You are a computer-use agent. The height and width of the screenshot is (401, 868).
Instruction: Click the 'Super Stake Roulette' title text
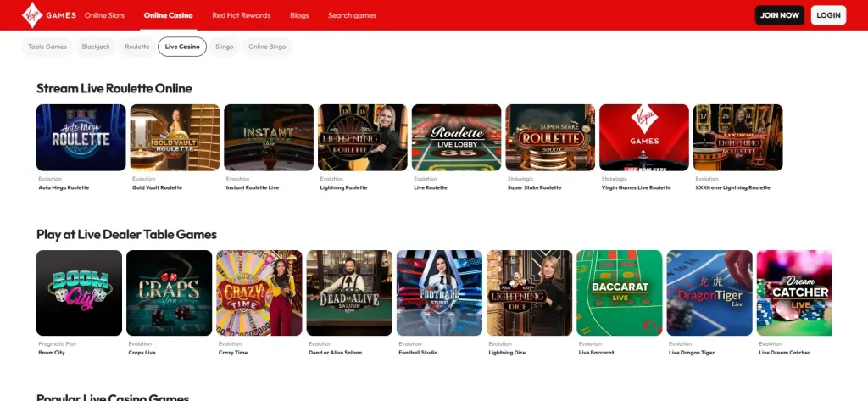tap(534, 187)
